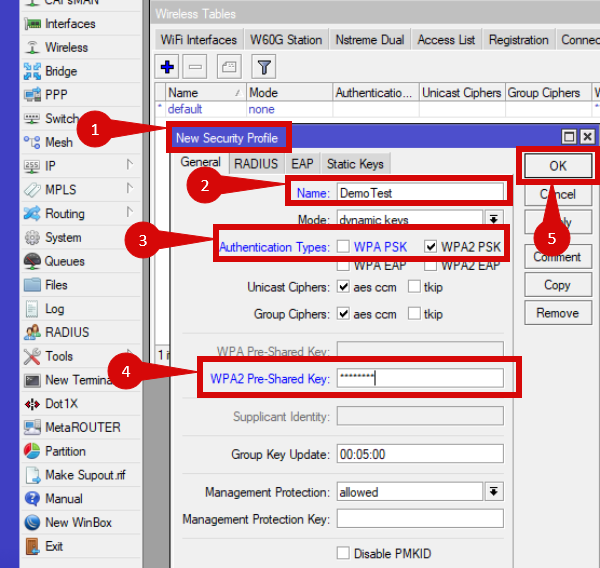600x568 pixels.
Task: Uncheck the WPA2 PSK checkbox
Action: (430, 246)
